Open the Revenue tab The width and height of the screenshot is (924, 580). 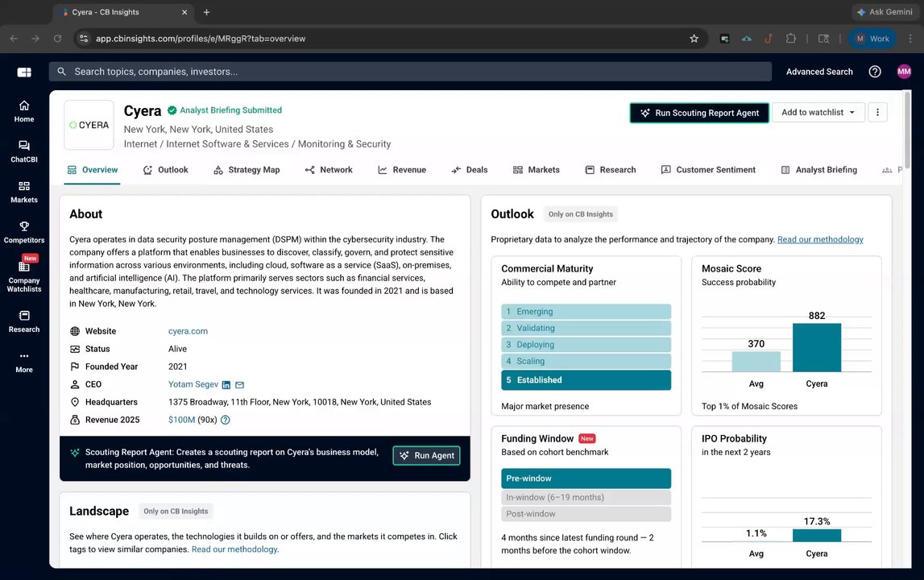402,170
